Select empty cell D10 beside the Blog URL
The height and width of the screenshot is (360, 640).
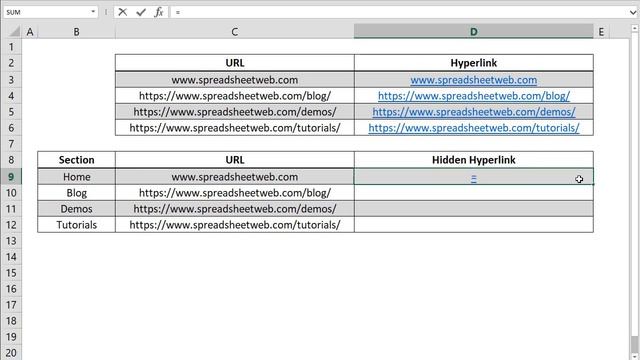pyautogui.click(x=473, y=193)
